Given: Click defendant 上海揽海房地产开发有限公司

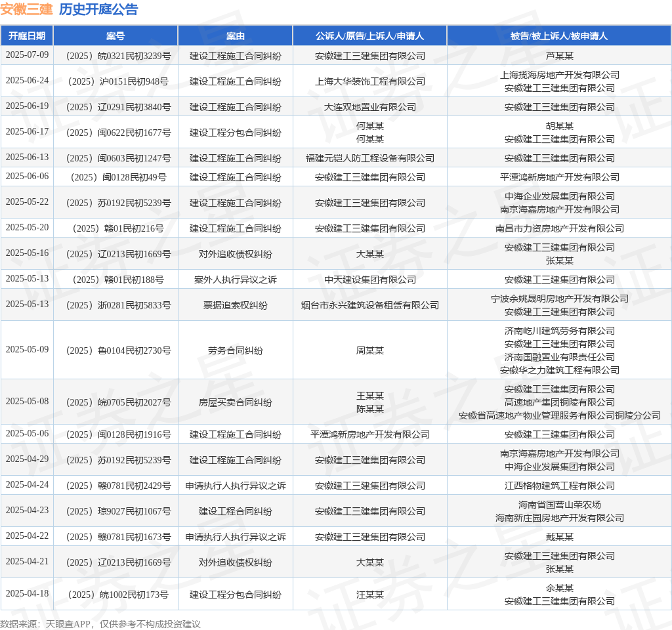Looking at the screenshot, I should (x=559, y=75).
